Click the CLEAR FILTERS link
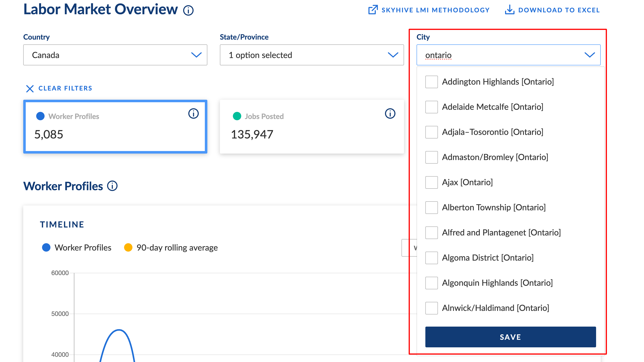Screen dimensions: 644x362 tap(59, 88)
